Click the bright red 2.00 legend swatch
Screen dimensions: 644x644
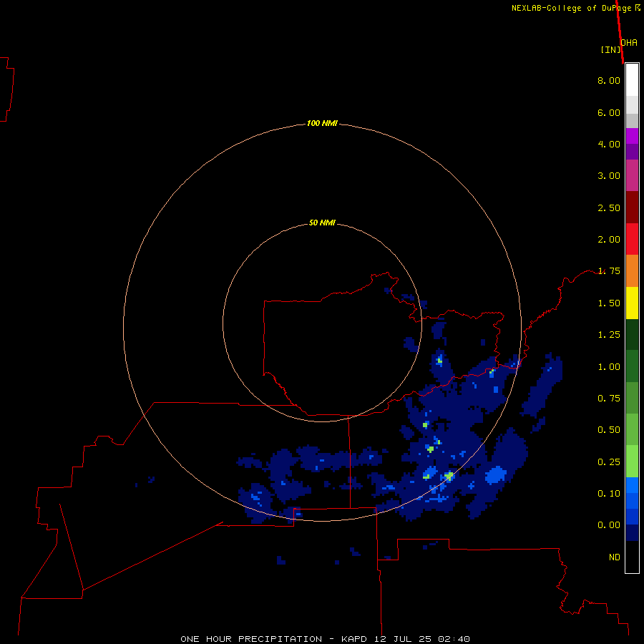click(x=632, y=239)
